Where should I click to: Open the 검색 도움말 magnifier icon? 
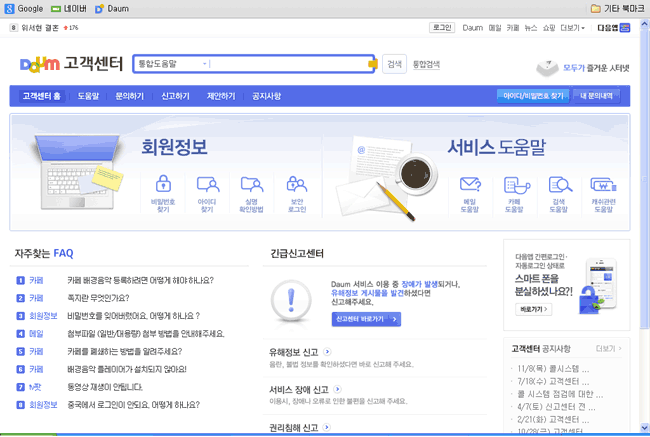(560, 184)
